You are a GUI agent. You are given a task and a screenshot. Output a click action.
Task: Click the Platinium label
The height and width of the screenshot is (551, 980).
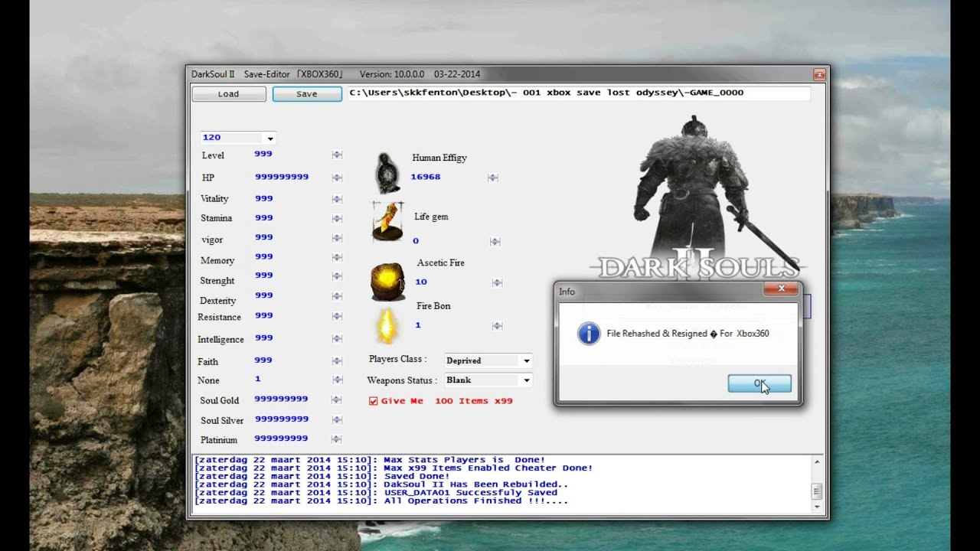tap(219, 440)
